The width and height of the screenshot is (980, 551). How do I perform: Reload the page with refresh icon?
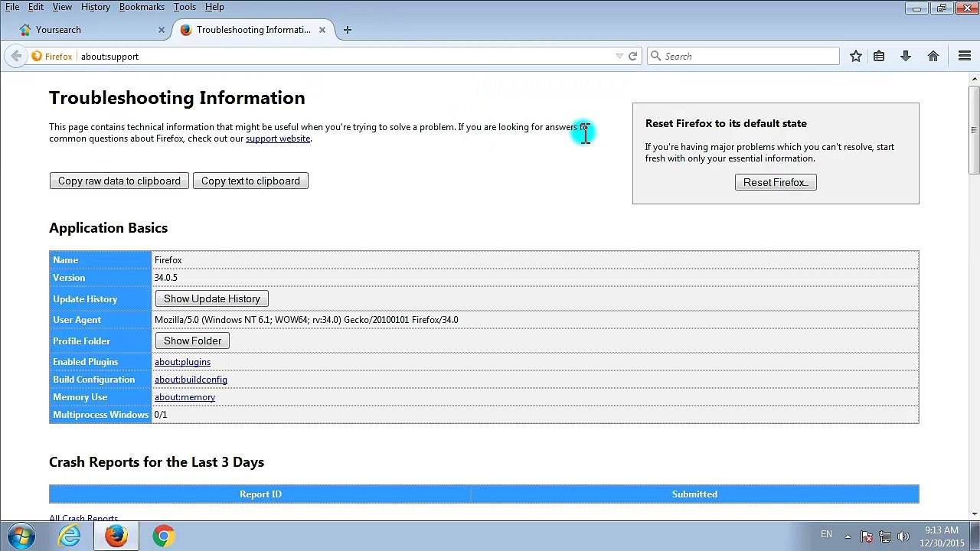632,56
